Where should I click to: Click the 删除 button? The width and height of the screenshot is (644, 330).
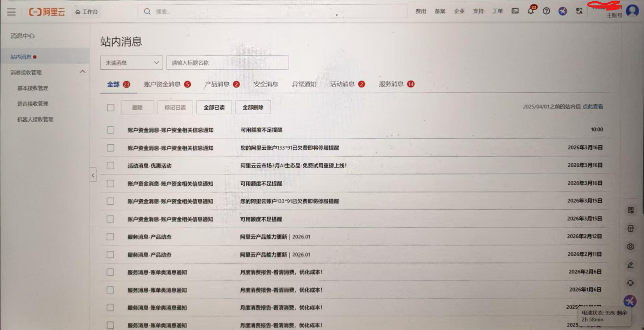pyautogui.click(x=138, y=107)
